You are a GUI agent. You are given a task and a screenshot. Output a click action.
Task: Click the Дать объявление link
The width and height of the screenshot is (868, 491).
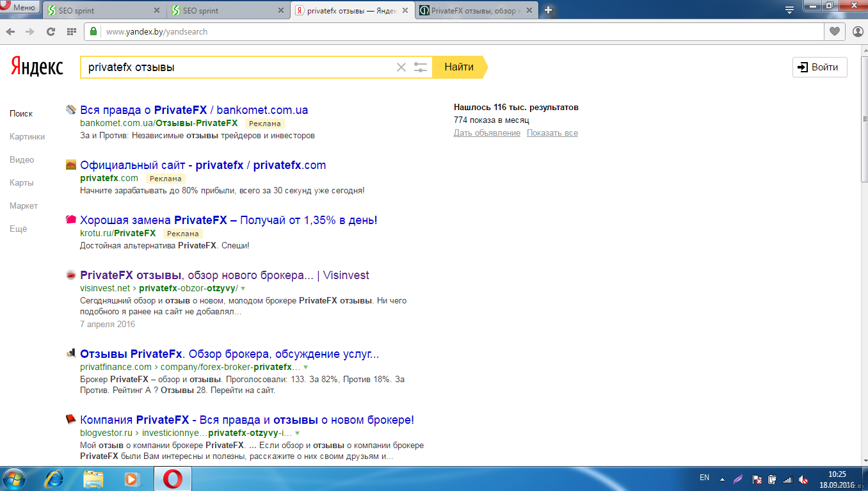487,133
